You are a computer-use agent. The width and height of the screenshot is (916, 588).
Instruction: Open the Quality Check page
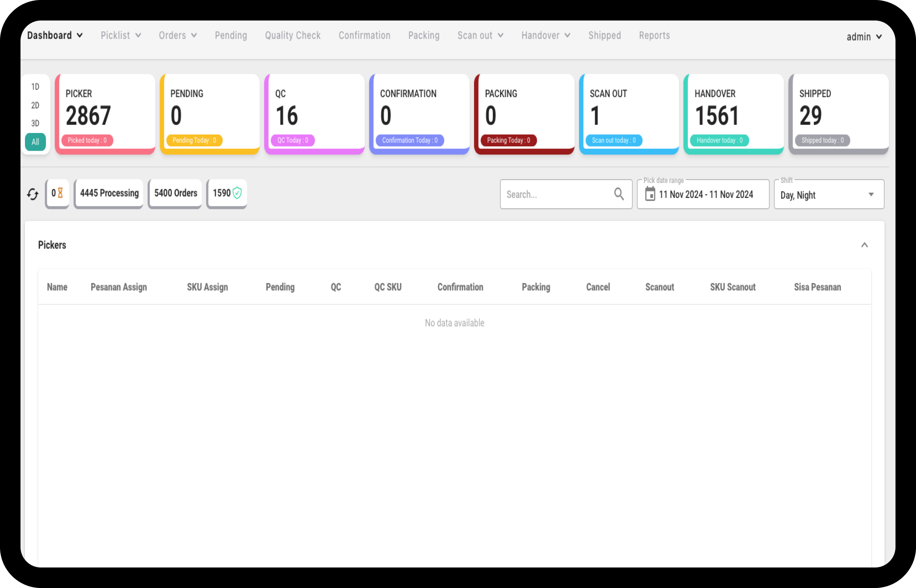(293, 36)
